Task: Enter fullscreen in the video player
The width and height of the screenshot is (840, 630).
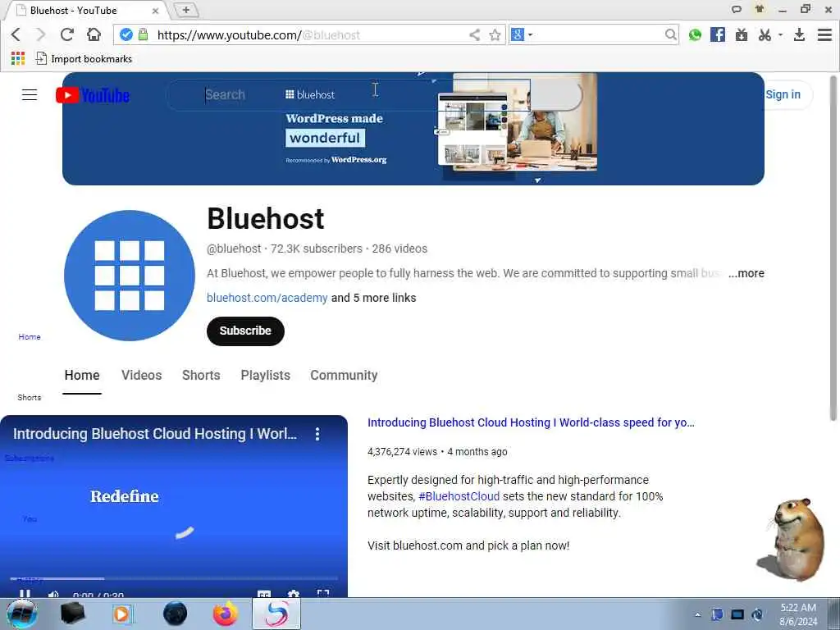Action: [x=322, y=594]
